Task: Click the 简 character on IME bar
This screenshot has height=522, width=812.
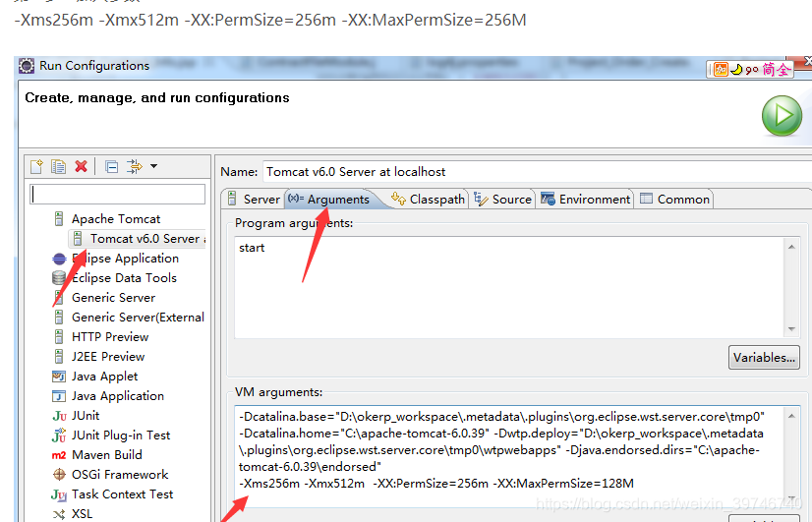Action: 769,70
